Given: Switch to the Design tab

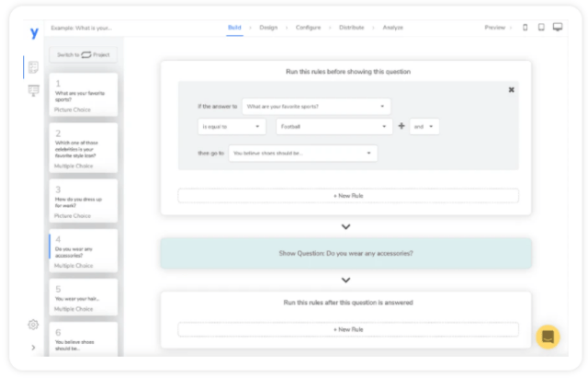Looking at the screenshot, I should click(268, 28).
